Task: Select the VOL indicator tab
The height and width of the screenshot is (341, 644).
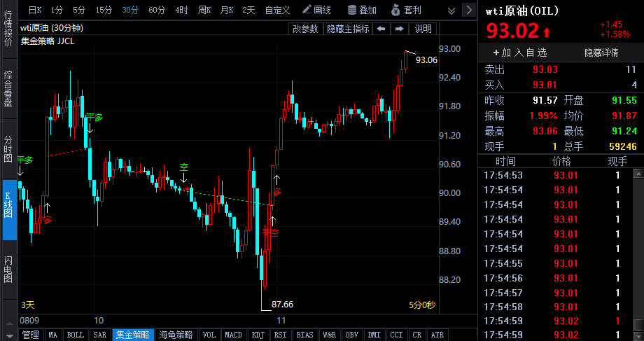Action: [209, 335]
